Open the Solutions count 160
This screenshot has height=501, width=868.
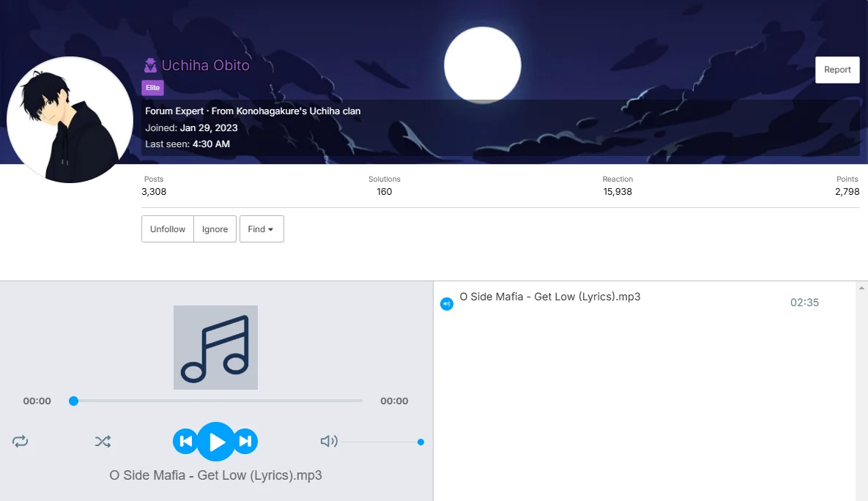pos(384,192)
